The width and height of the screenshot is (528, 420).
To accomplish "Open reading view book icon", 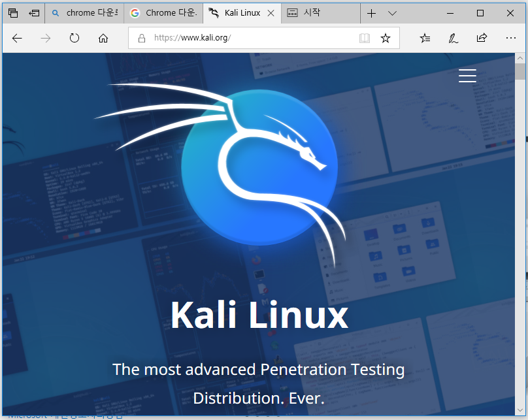I will coord(365,38).
